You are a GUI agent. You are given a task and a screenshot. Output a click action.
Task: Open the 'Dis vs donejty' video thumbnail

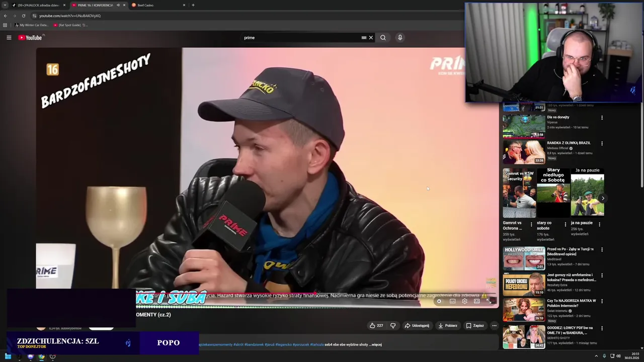524,126
